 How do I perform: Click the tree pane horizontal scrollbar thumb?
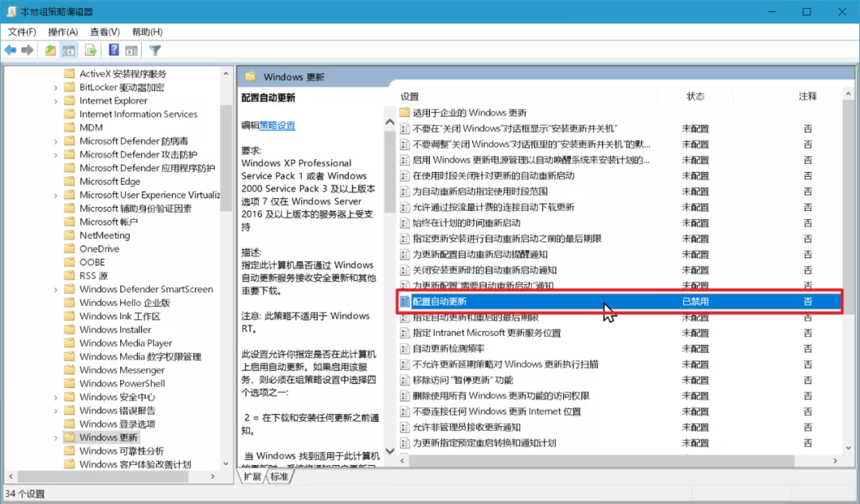click(x=104, y=477)
